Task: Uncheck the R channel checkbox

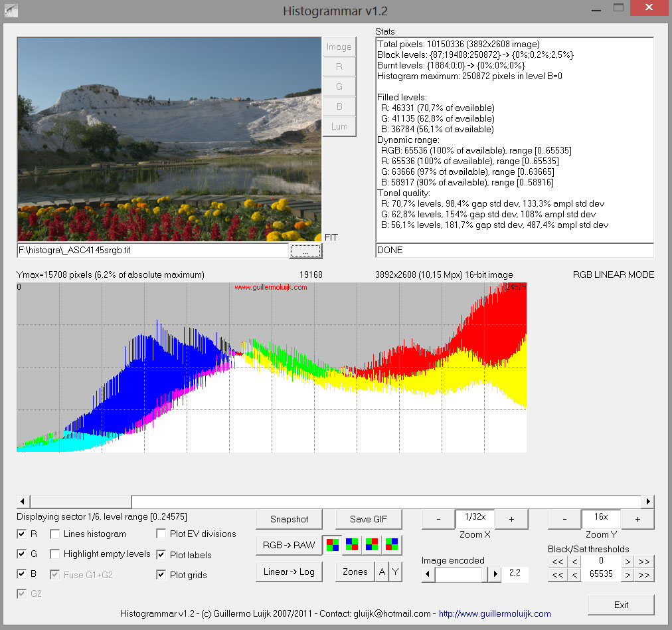Action: coord(21,534)
